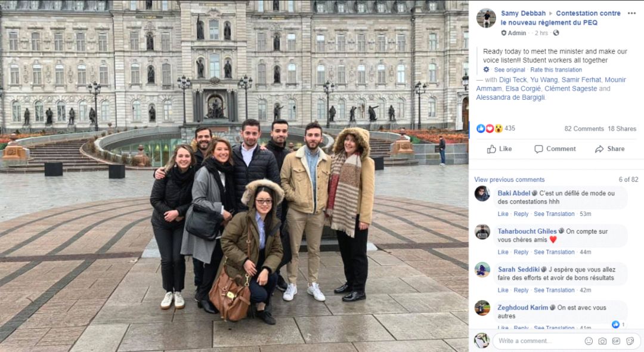Screen dimensions: 644x352
Task: Open the 82 Comments link
Action: point(584,128)
